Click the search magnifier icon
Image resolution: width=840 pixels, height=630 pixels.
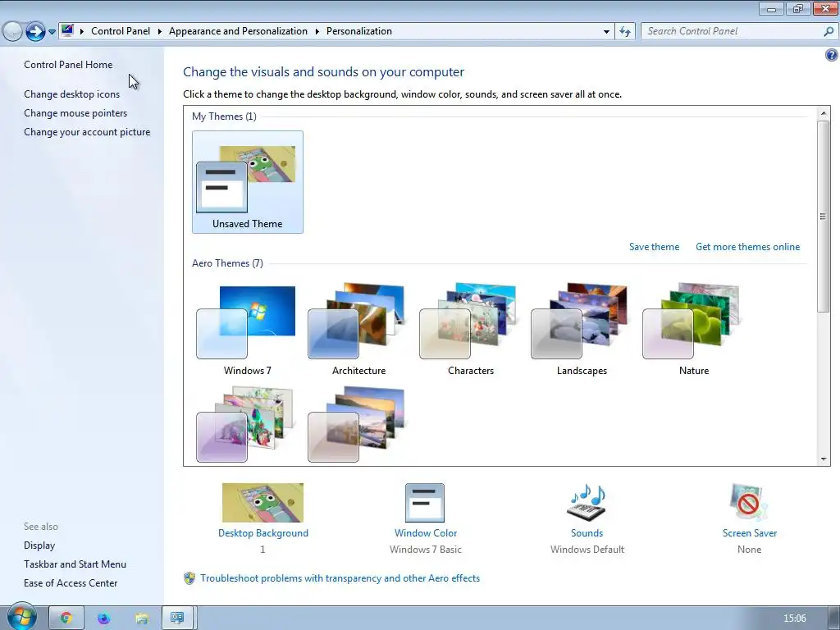point(829,31)
